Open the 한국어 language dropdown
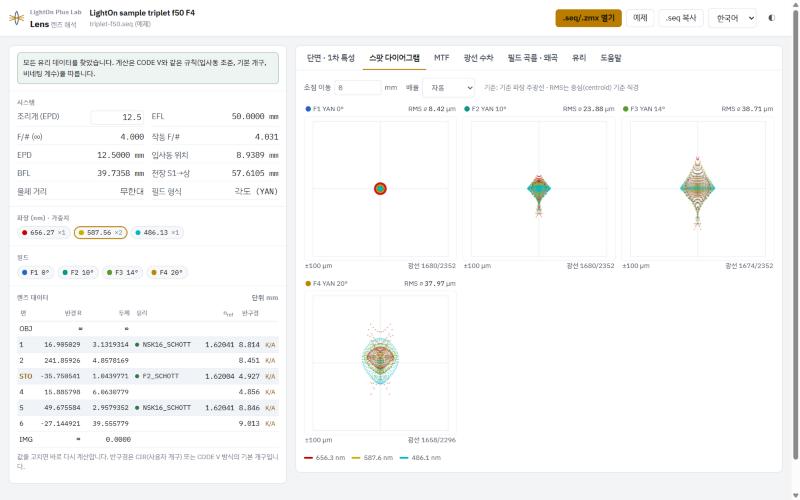Viewport: 800px width, 500px height. tap(733, 18)
